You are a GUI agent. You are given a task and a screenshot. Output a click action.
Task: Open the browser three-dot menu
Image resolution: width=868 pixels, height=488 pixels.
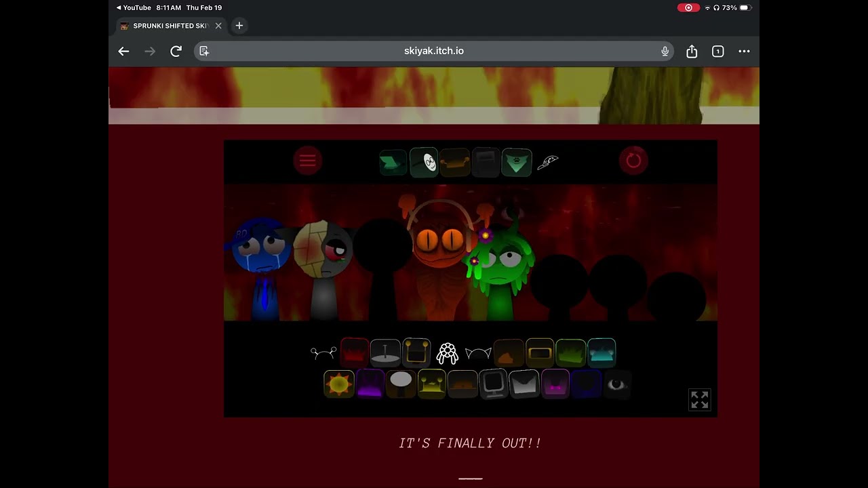point(744,51)
